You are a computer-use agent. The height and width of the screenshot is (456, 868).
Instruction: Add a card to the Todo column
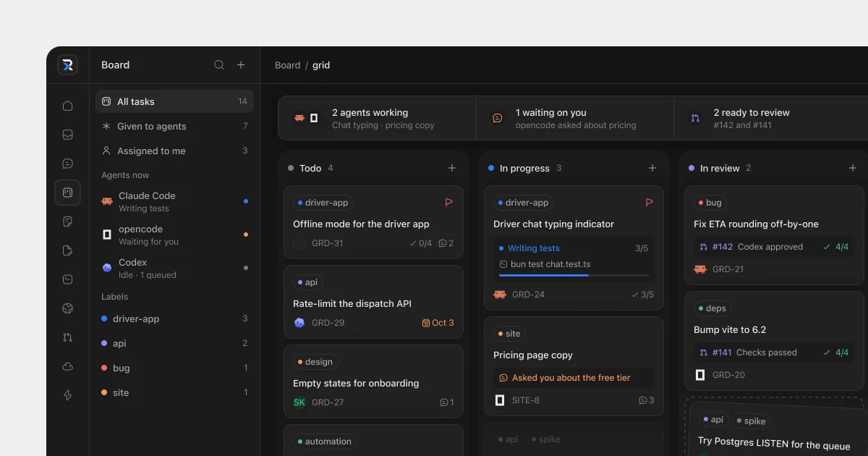coord(452,168)
